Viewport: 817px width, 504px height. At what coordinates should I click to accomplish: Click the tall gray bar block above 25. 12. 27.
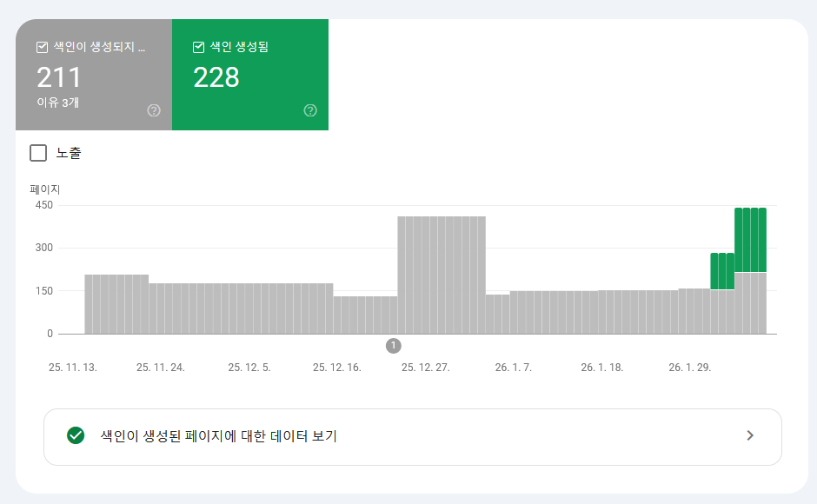[442, 274]
